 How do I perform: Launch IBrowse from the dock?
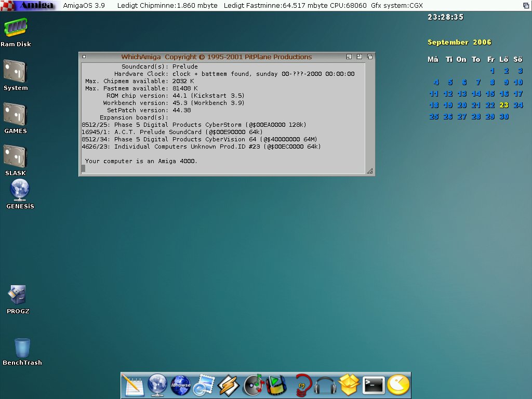[181, 385]
